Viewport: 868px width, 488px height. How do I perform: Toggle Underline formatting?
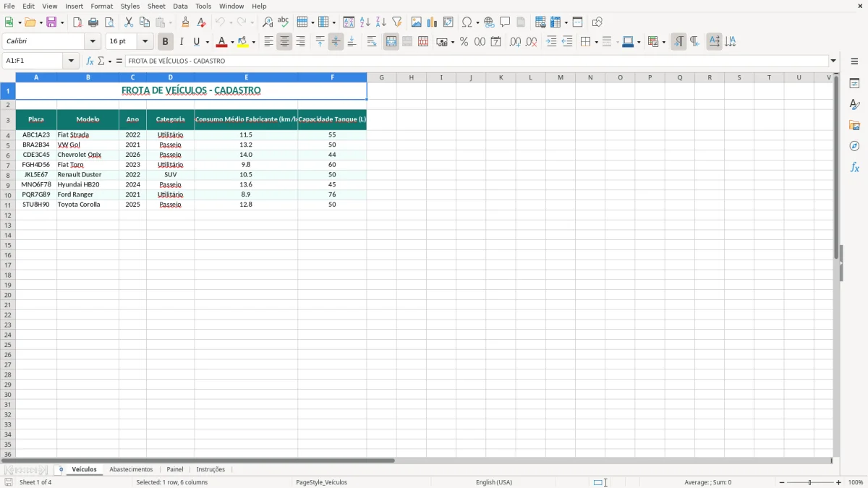coord(196,42)
